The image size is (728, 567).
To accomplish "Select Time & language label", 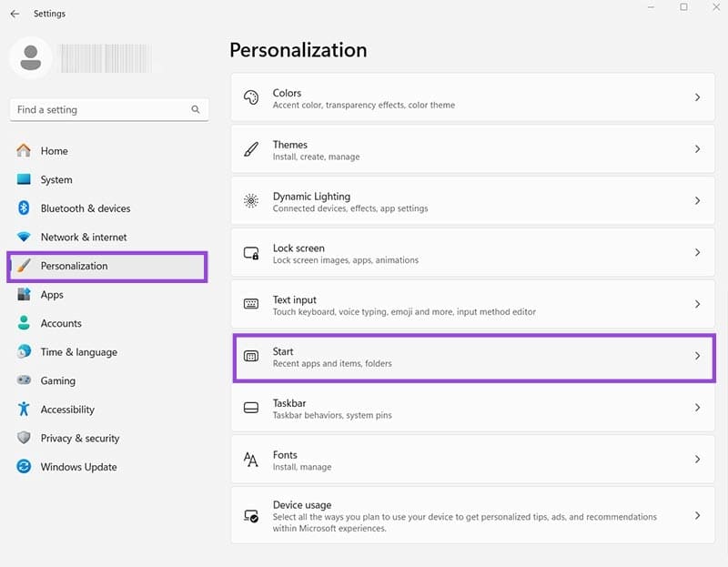I will click(79, 352).
